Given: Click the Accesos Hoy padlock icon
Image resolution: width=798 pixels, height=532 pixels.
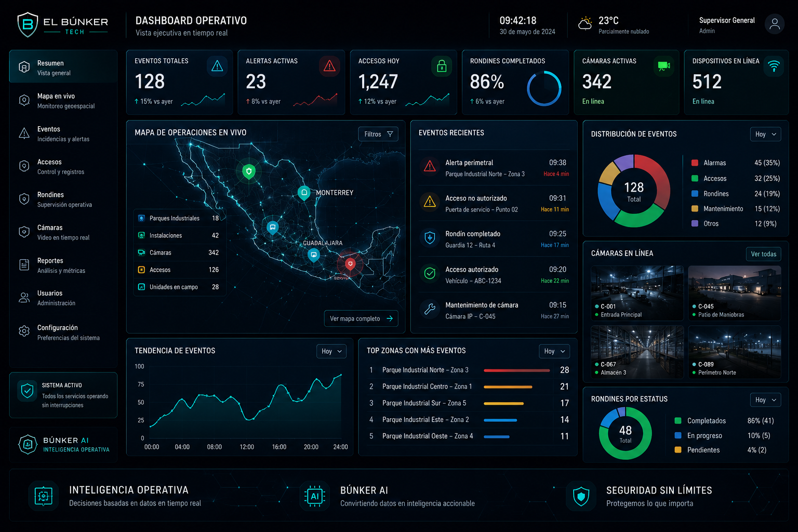Looking at the screenshot, I should coord(442,66).
